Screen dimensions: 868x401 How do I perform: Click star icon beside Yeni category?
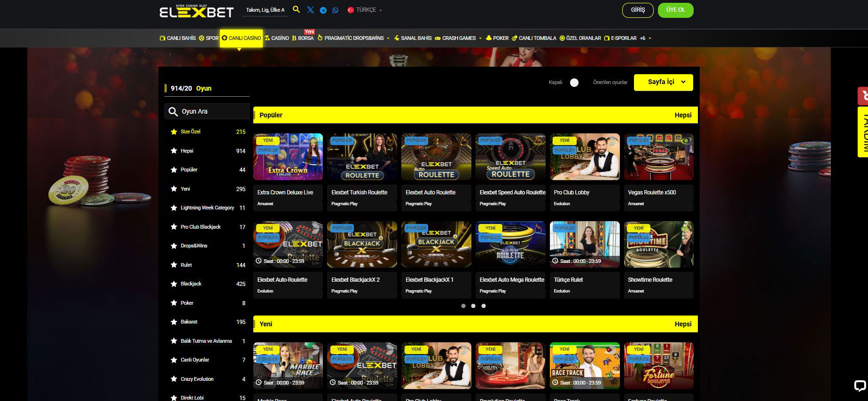pyautogui.click(x=174, y=189)
